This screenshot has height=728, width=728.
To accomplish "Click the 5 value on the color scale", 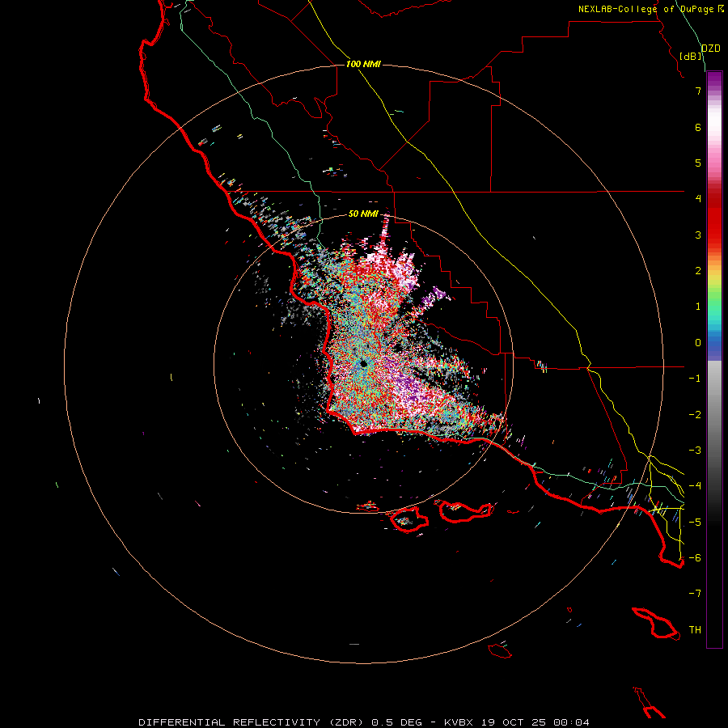I will click(698, 163).
